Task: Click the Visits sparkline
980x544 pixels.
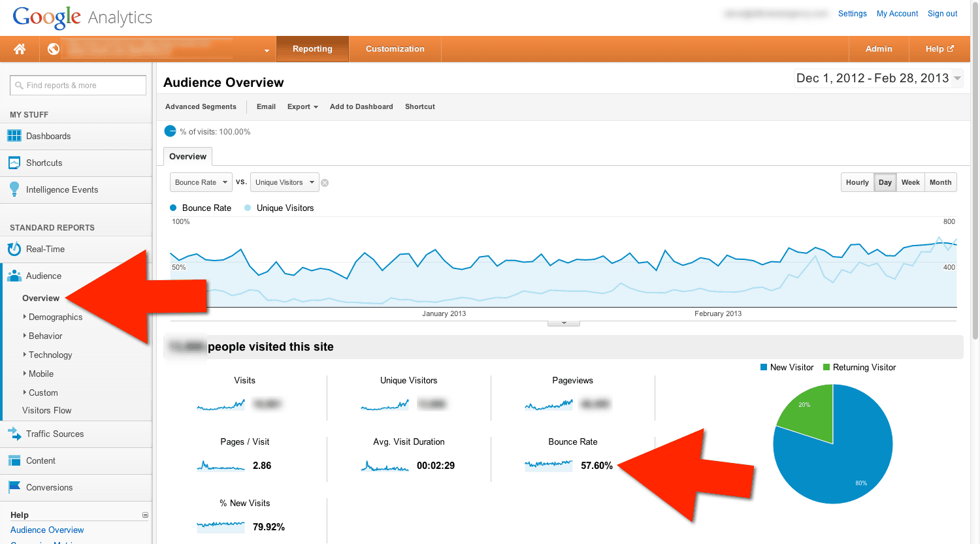Action: [221, 404]
